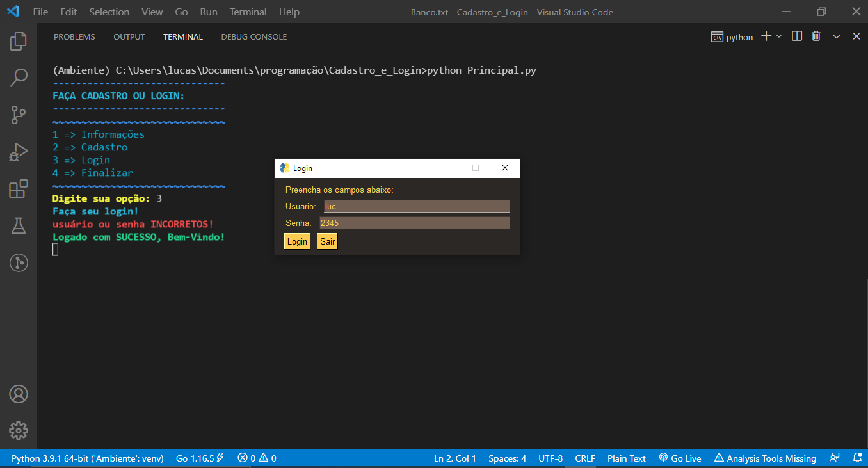Open the Run and Debug view
The image size is (868, 468).
tap(18, 152)
